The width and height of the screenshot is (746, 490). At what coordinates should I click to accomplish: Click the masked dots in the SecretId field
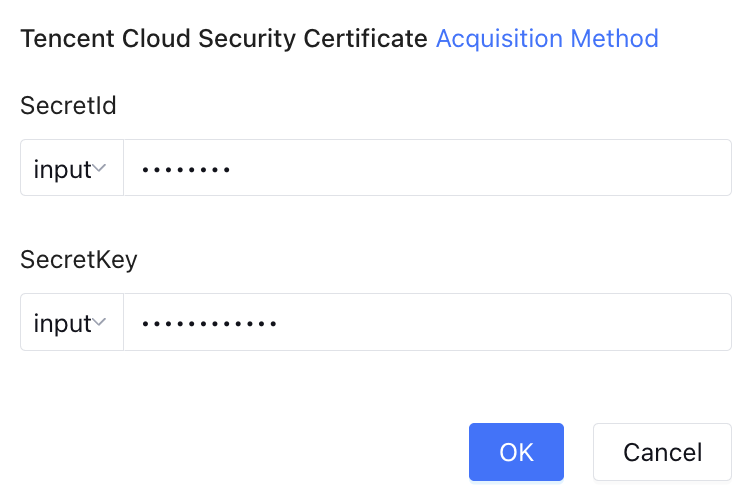pyautogui.click(x=186, y=170)
